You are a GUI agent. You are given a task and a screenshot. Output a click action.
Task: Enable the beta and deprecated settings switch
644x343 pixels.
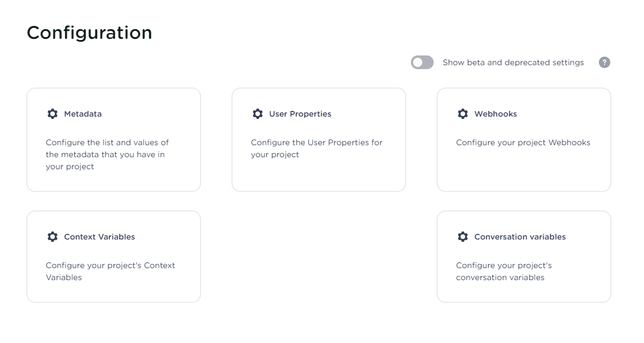422,62
